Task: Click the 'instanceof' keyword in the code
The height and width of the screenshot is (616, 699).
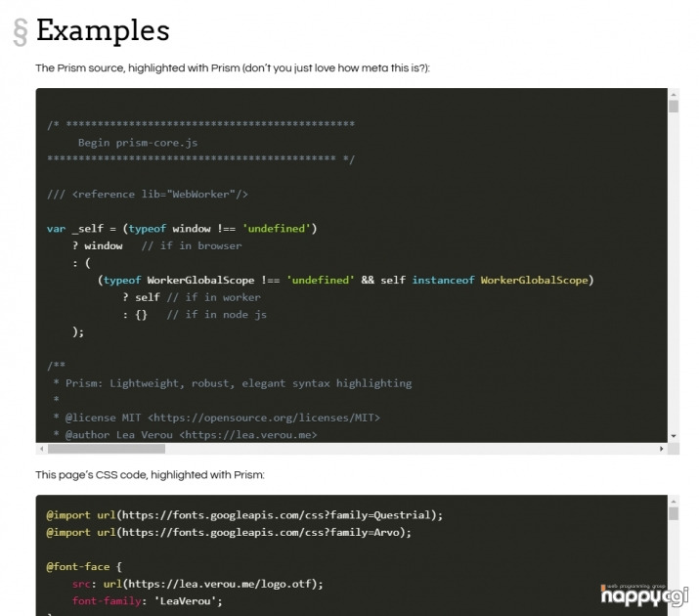Action: click(443, 281)
